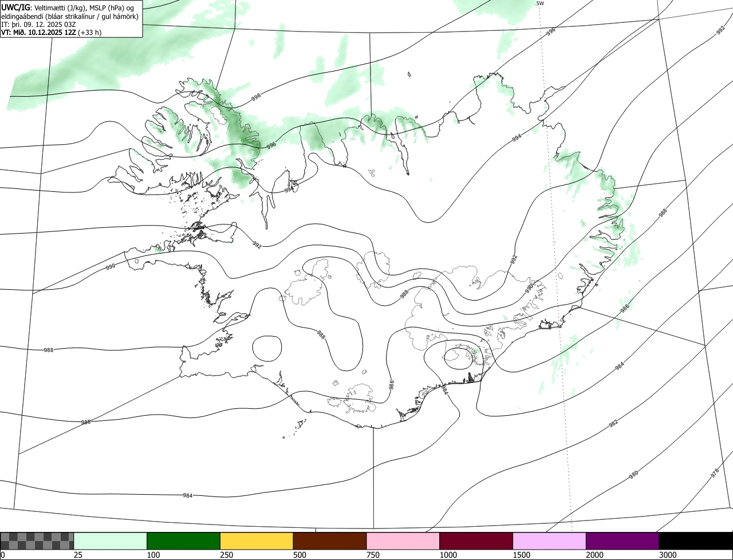Click the legend value 25

(78, 555)
